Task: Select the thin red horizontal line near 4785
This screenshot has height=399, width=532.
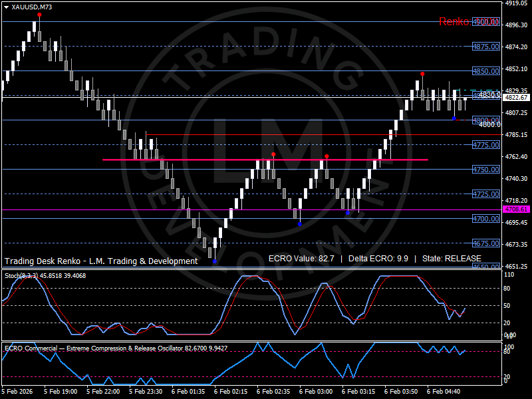Action: (x=323, y=135)
